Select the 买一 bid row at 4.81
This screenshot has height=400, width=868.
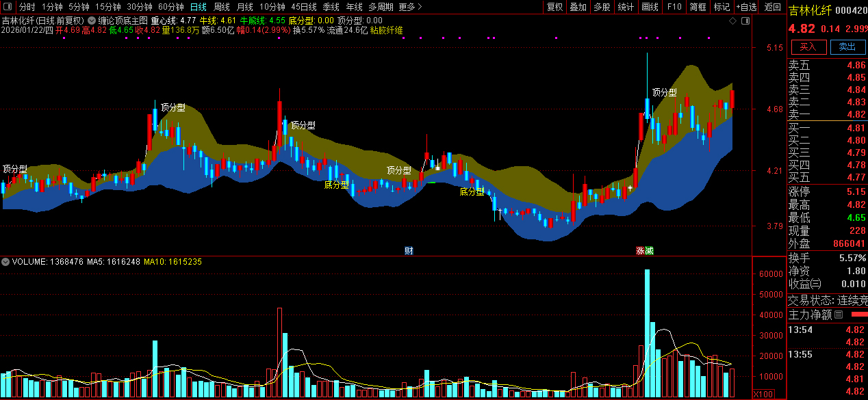[x=828, y=128]
